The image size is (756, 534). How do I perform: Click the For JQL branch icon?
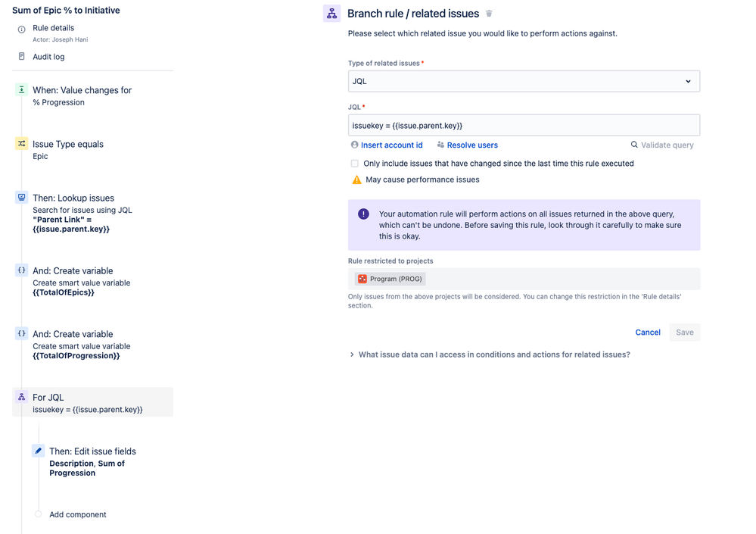(x=22, y=396)
